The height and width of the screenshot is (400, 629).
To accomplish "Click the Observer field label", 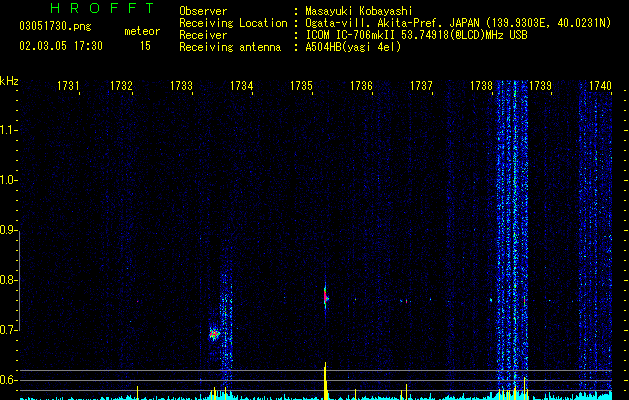I will pyautogui.click(x=203, y=11).
